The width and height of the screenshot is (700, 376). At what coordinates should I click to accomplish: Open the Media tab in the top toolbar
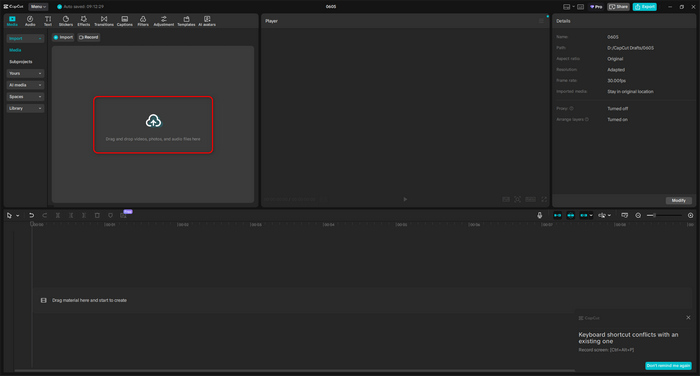tap(12, 21)
